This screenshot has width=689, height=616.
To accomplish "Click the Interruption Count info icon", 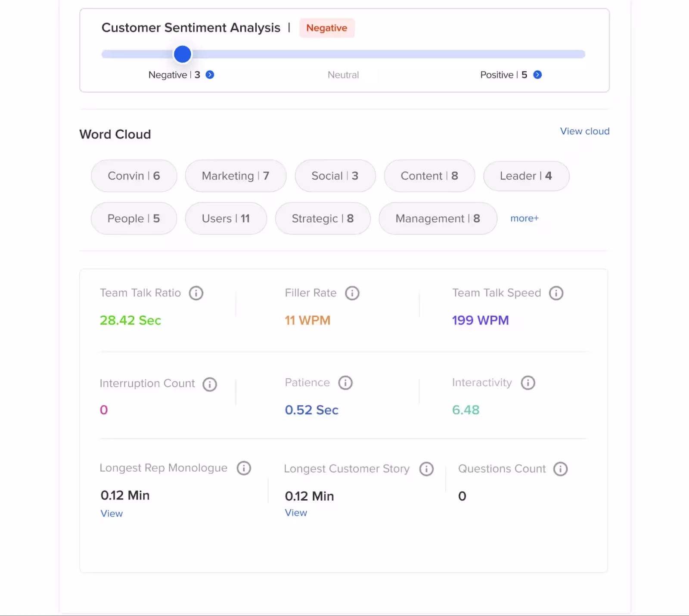I will [209, 384].
